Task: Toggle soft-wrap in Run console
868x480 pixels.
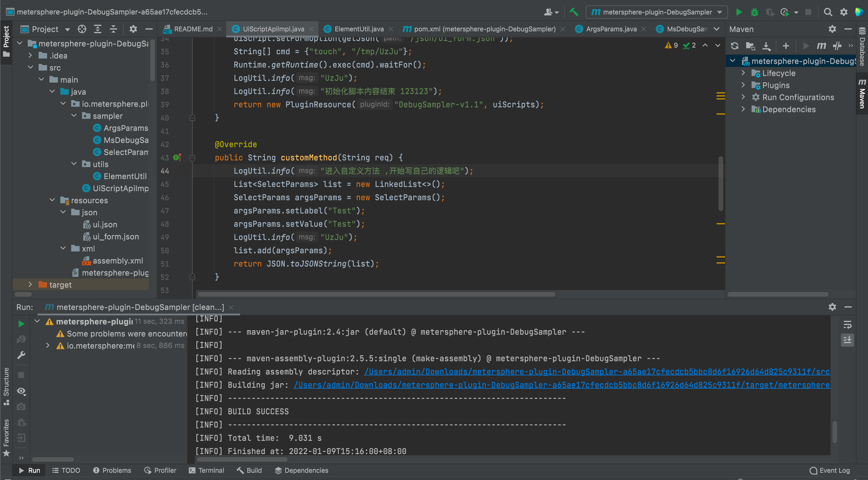Action: [x=847, y=325]
